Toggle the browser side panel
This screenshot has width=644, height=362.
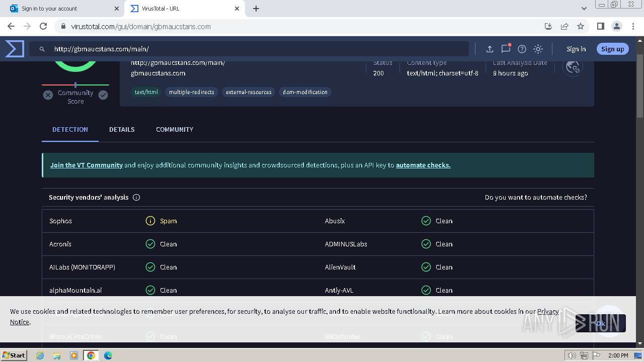click(600, 26)
